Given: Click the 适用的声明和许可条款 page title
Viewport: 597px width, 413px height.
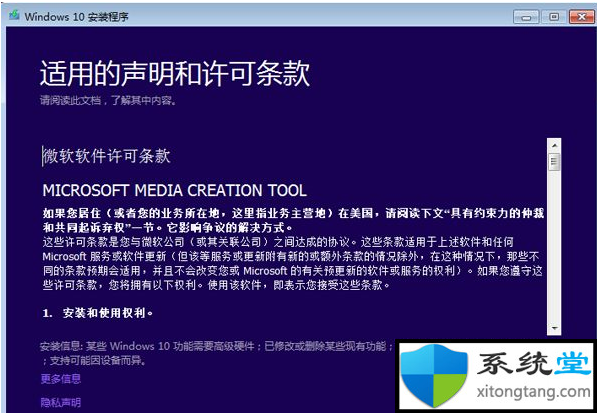Looking at the screenshot, I should pos(175,73).
